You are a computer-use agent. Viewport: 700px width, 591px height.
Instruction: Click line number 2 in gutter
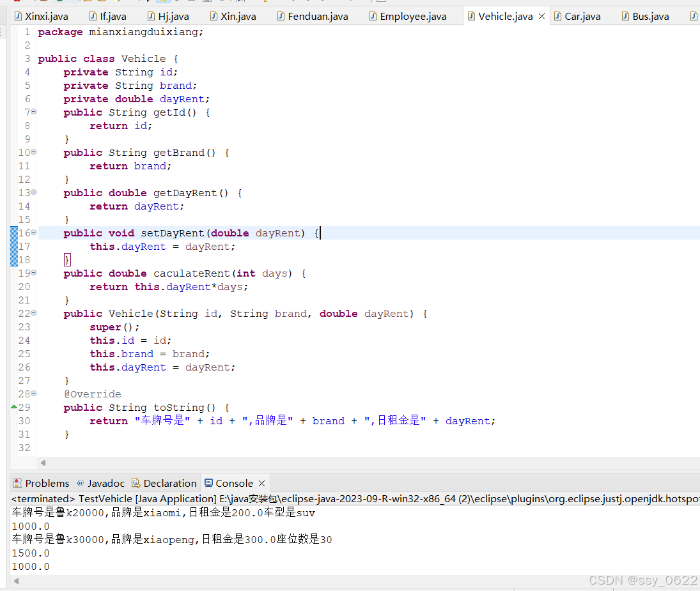click(x=27, y=45)
